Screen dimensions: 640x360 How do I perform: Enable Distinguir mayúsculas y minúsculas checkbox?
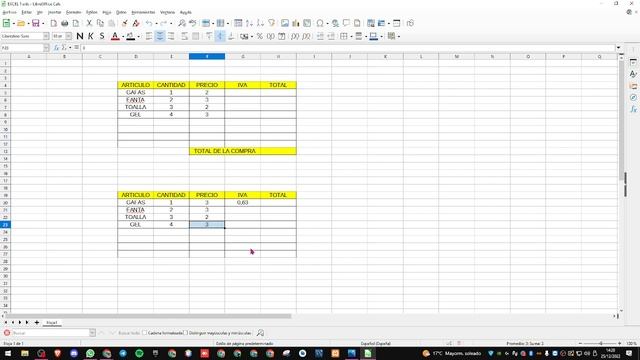coord(186,333)
